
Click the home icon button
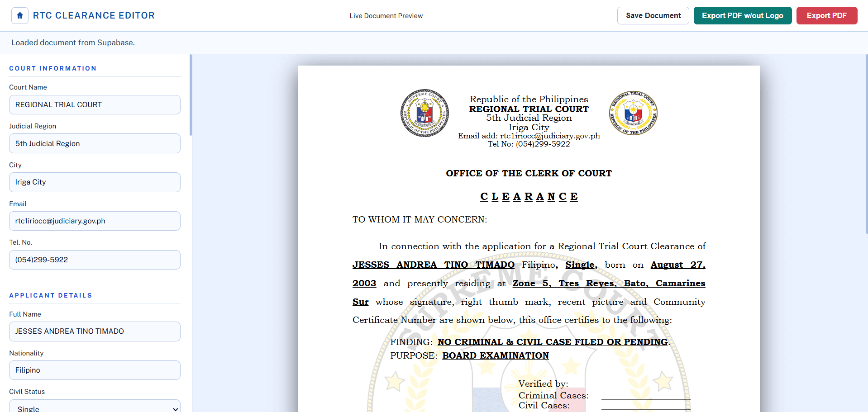click(20, 15)
